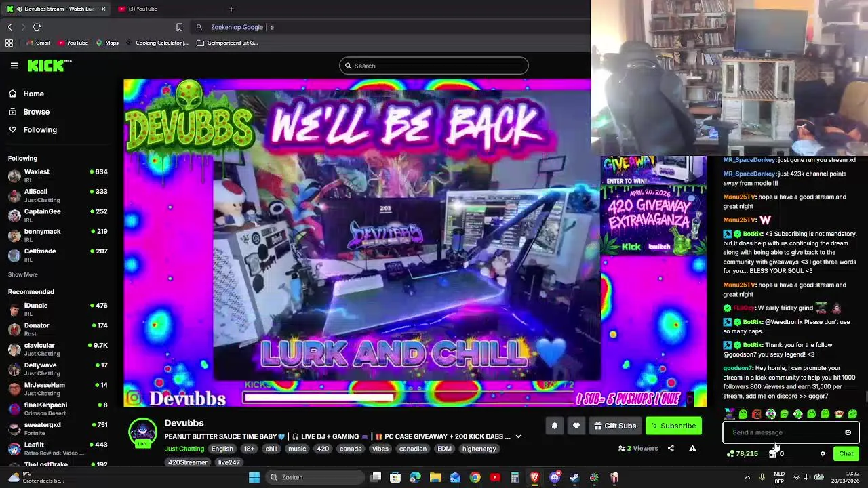
Task: Open recommended channel clavicular
Action: point(58,349)
